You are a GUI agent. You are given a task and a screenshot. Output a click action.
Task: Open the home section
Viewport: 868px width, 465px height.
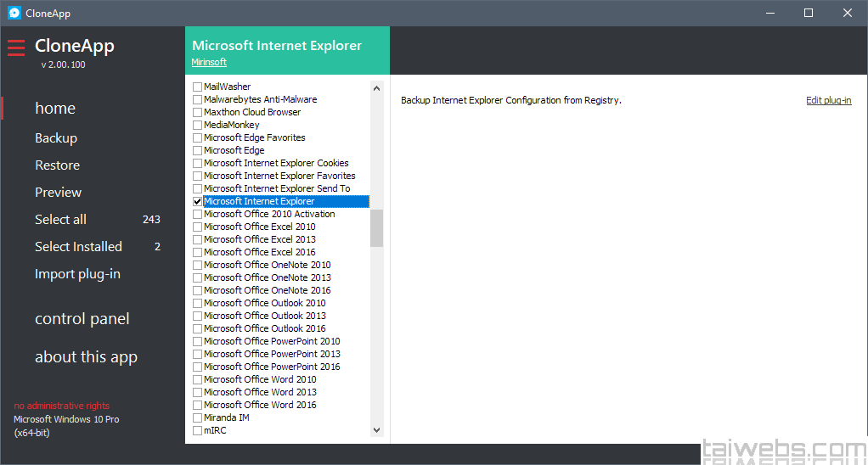point(55,109)
